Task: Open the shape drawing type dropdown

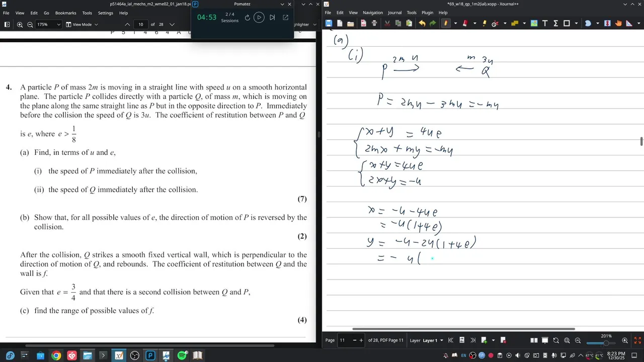Action: [576, 23]
